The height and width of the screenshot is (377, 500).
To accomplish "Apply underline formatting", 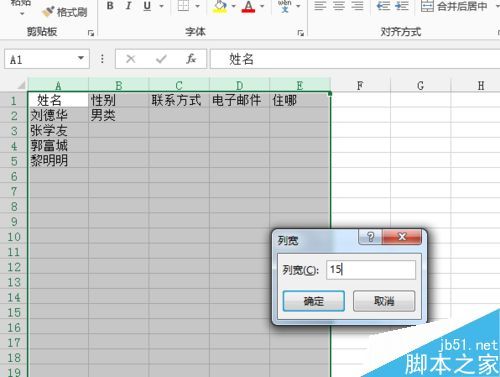I will (x=147, y=6).
